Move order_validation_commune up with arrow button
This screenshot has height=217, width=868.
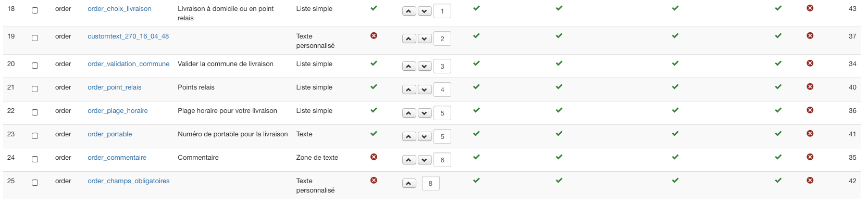point(409,66)
